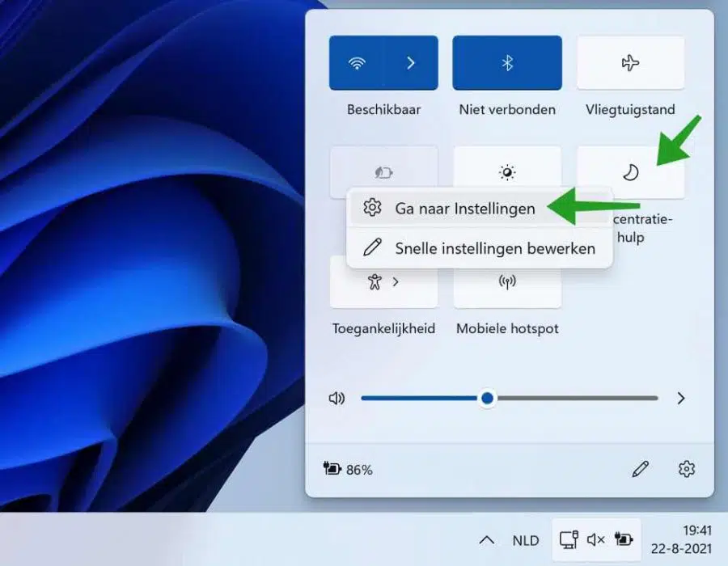Click the gear icon beside Ga naar Instellingen

tap(372, 208)
